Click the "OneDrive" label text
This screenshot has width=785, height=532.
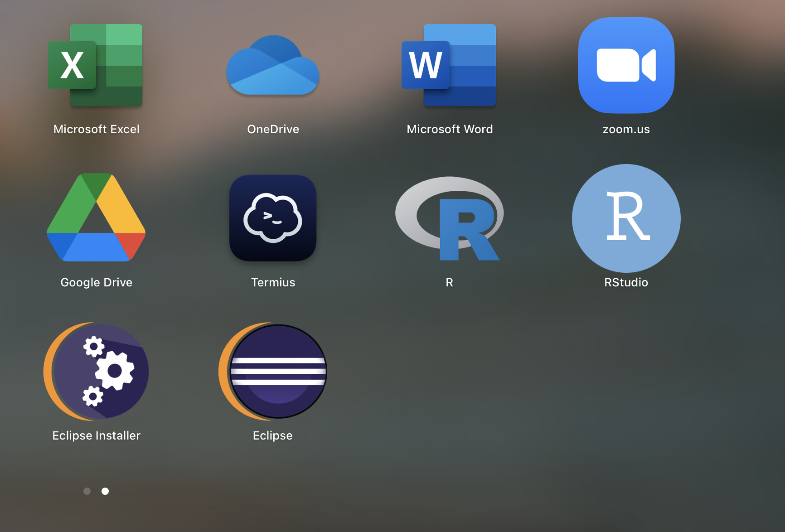273,129
